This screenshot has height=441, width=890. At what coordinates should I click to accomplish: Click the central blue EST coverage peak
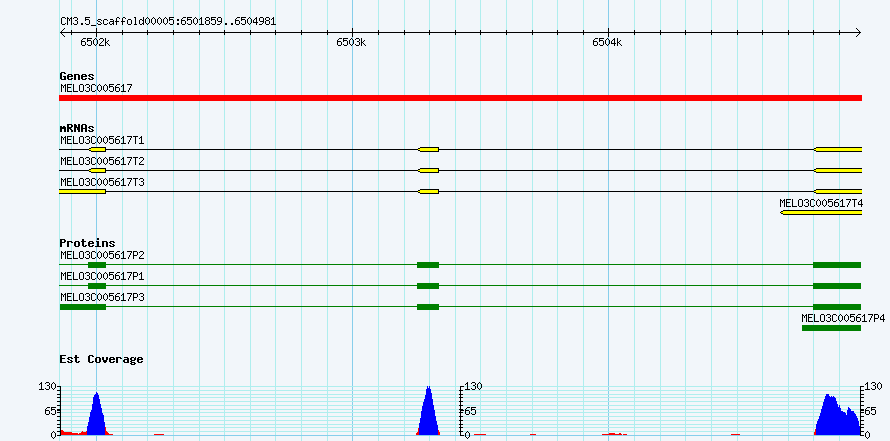pyautogui.click(x=429, y=414)
